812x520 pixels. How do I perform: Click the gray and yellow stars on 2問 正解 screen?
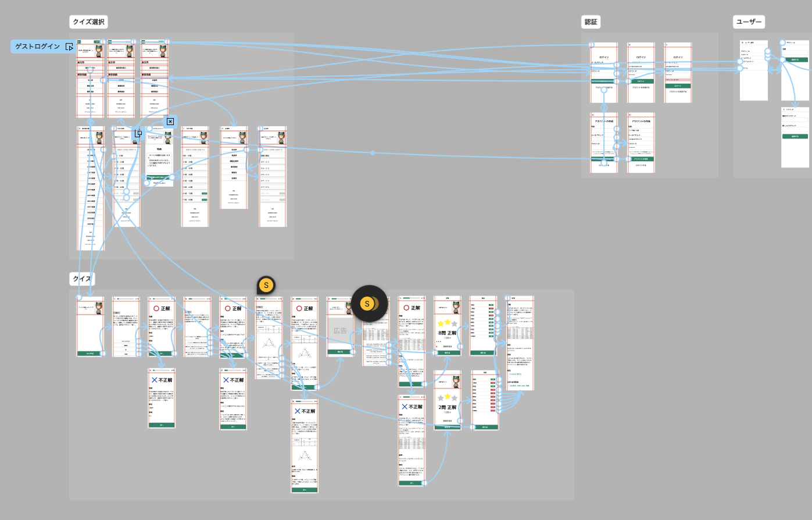pyautogui.click(x=447, y=397)
